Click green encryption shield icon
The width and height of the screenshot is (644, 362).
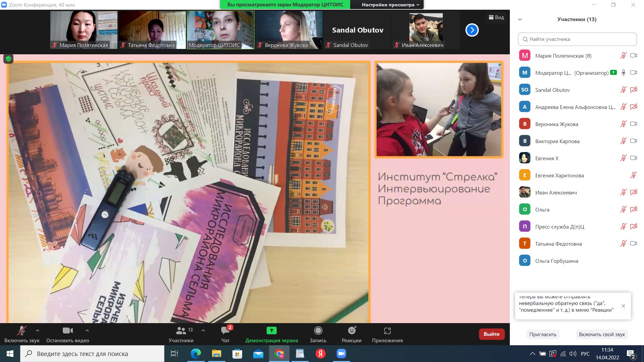click(x=8, y=59)
